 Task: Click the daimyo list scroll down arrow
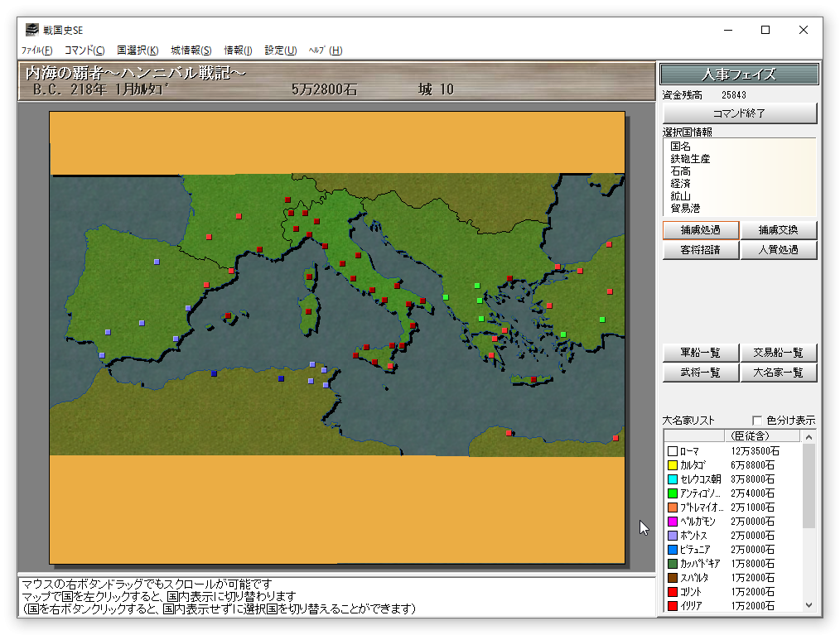[809, 605]
